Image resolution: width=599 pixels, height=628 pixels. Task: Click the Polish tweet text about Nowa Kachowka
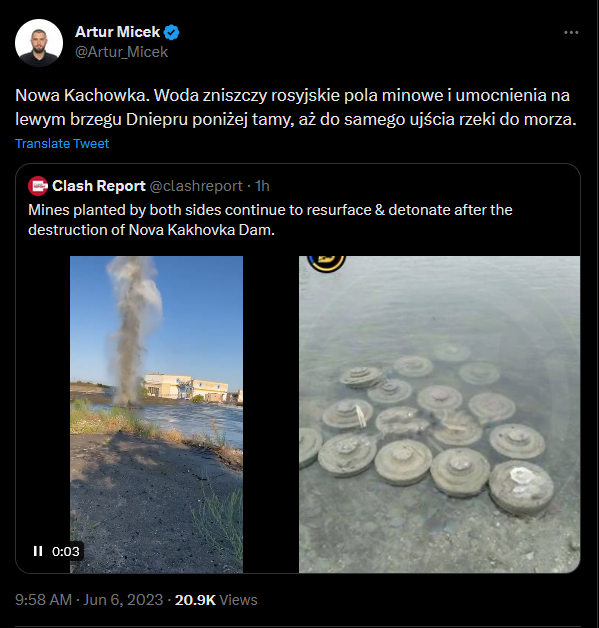296,107
